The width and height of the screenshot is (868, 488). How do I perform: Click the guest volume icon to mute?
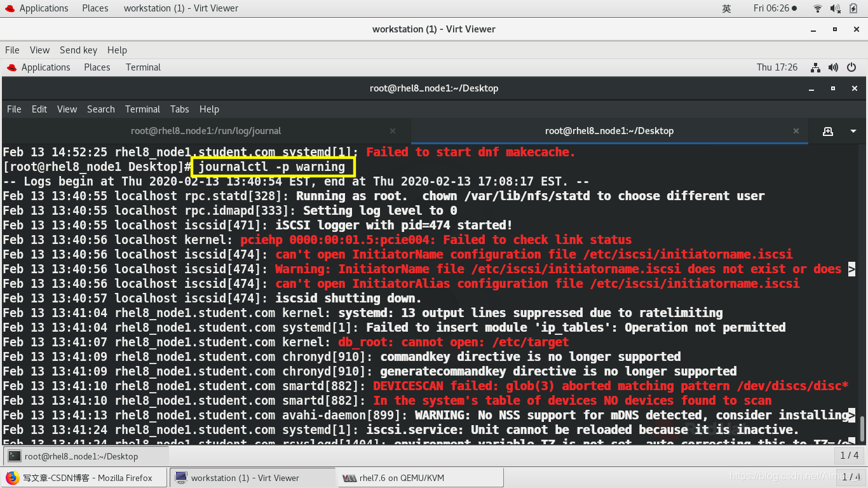(x=833, y=67)
